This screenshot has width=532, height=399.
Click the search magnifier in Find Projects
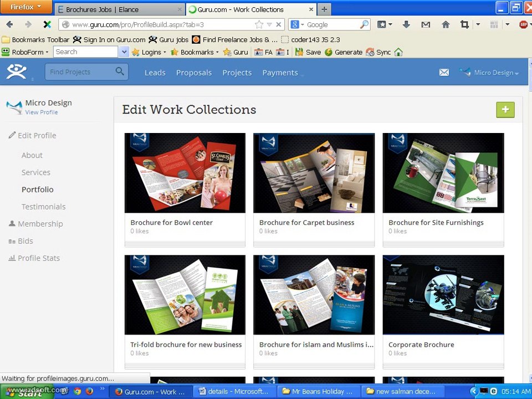pos(120,71)
